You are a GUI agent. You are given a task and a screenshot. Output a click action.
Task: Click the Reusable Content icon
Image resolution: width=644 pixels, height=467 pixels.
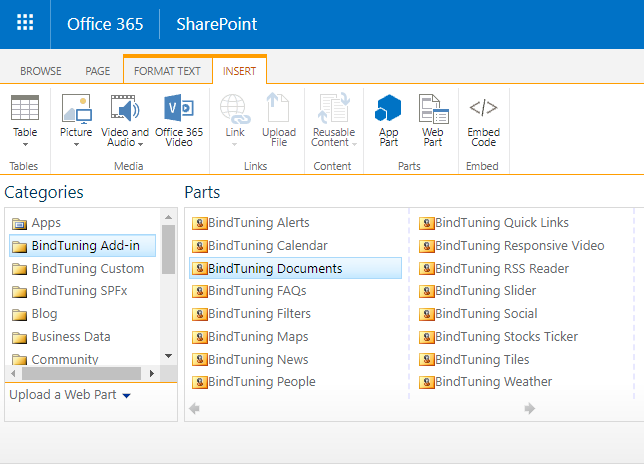coord(334,108)
